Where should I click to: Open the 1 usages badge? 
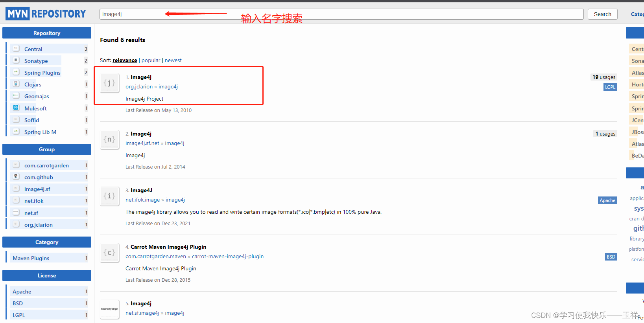coord(605,134)
